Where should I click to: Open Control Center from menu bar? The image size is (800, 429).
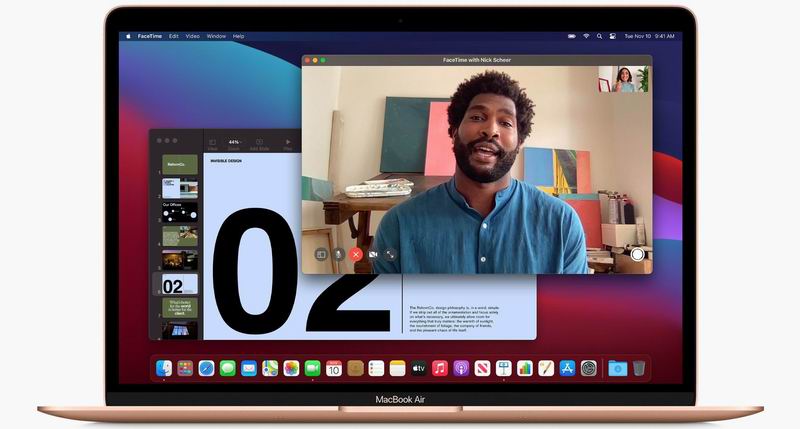coord(612,36)
